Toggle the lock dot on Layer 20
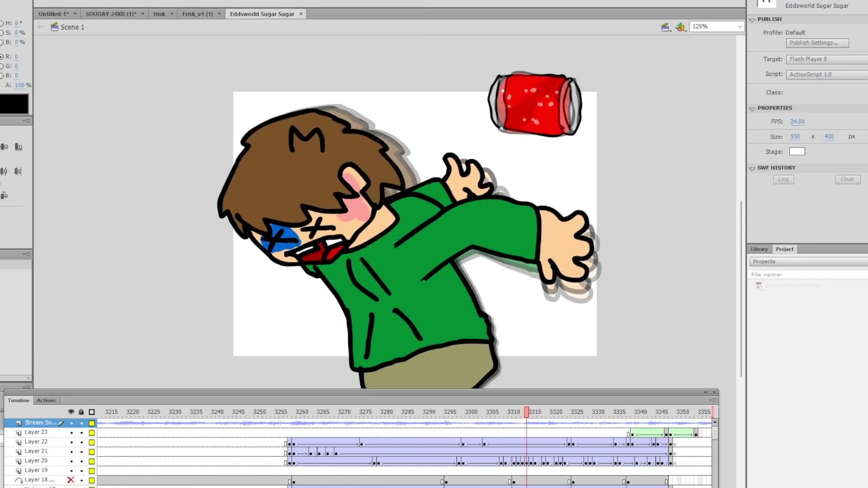868x488 pixels. 82,461
